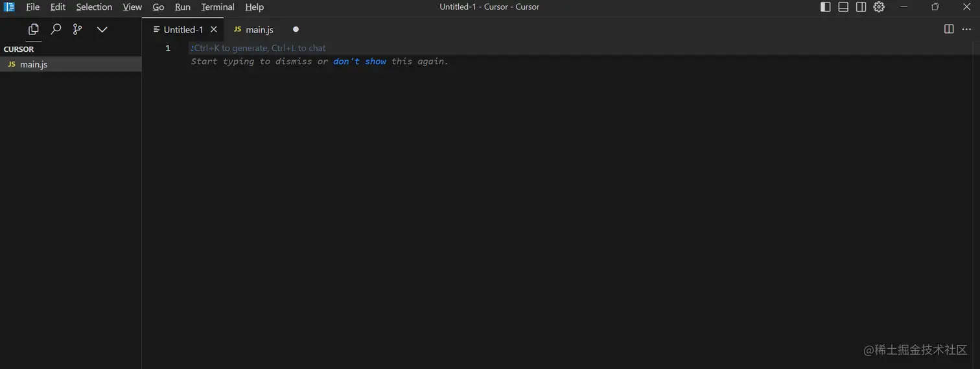Toggle the right sidebar layout icon
The image size is (980, 369).
(x=861, y=7)
